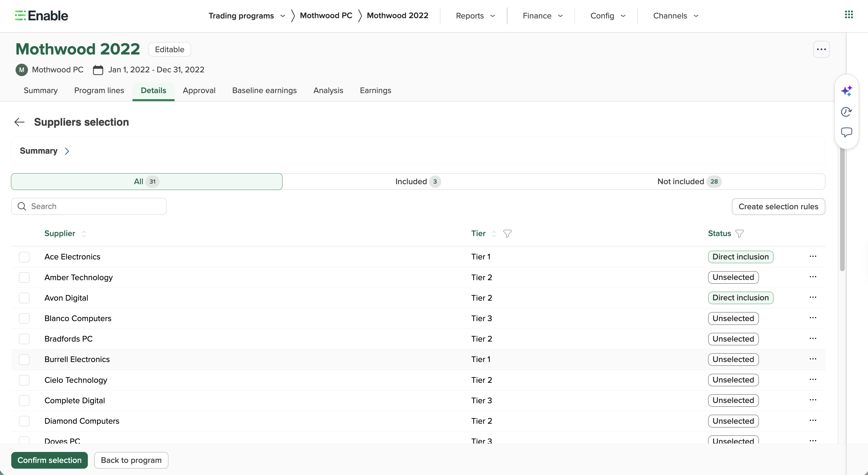Sort by Tier column arrows
The image size is (868, 475).
tap(494, 234)
